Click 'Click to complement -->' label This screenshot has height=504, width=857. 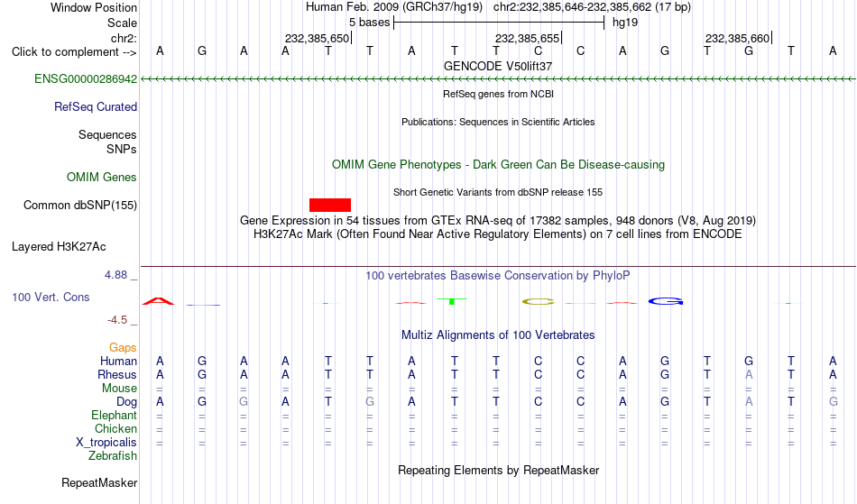74,52
